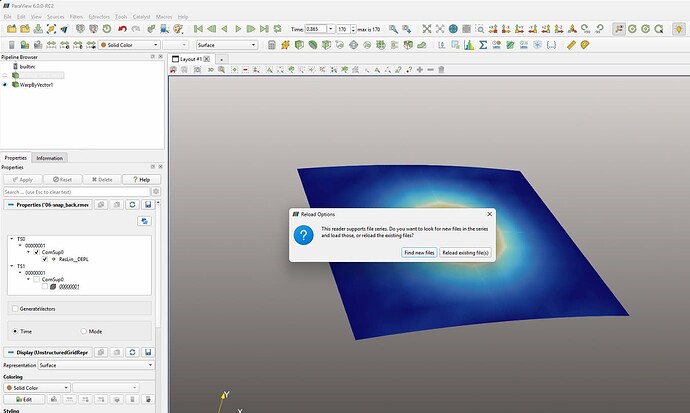Collapse the TS1 tree node
The width and height of the screenshot is (690, 413).
[x=11, y=266]
